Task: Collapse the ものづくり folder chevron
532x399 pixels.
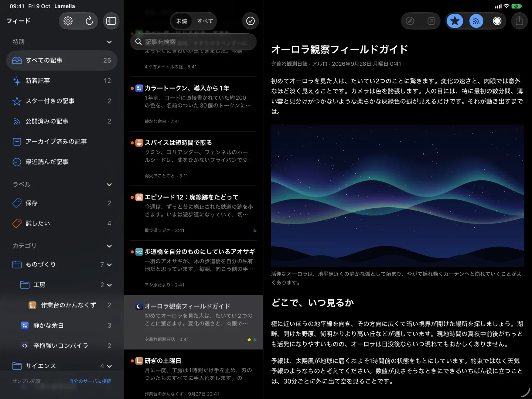Action: pyautogui.click(x=109, y=265)
